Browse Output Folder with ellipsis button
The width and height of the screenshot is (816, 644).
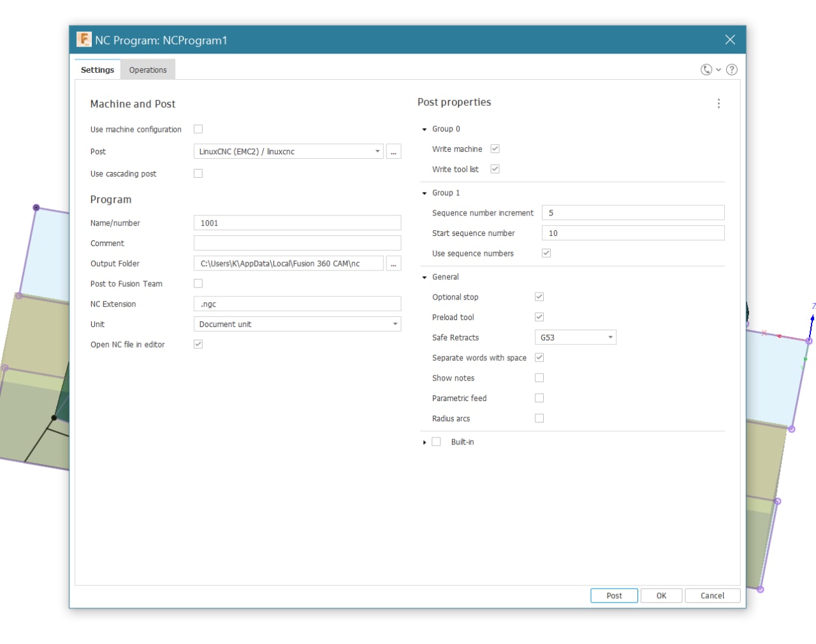pos(393,263)
